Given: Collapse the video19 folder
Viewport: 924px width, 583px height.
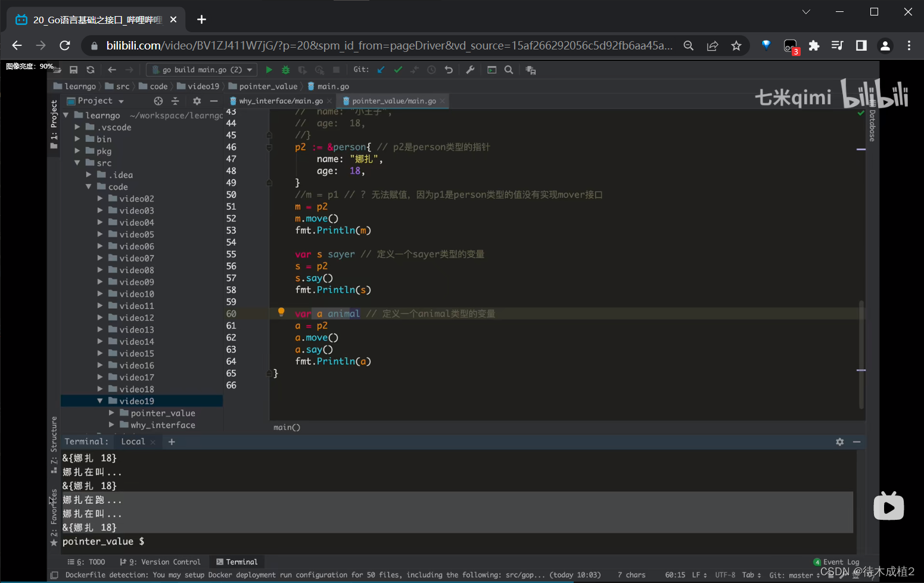Looking at the screenshot, I should [100, 401].
